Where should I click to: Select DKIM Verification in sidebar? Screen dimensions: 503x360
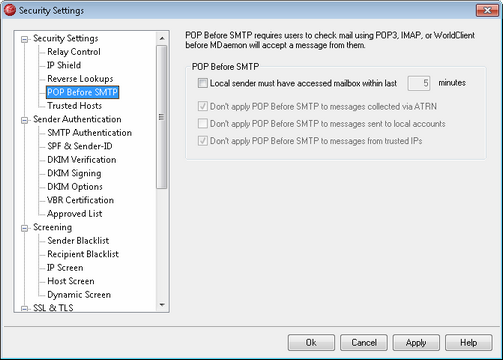click(x=82, y=160)
